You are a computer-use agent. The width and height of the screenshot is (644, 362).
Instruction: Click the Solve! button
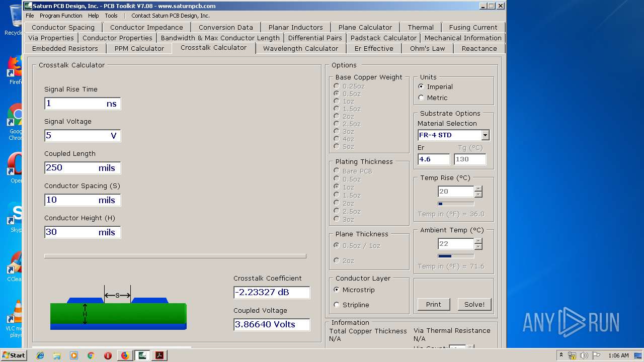tap(474, 304)
